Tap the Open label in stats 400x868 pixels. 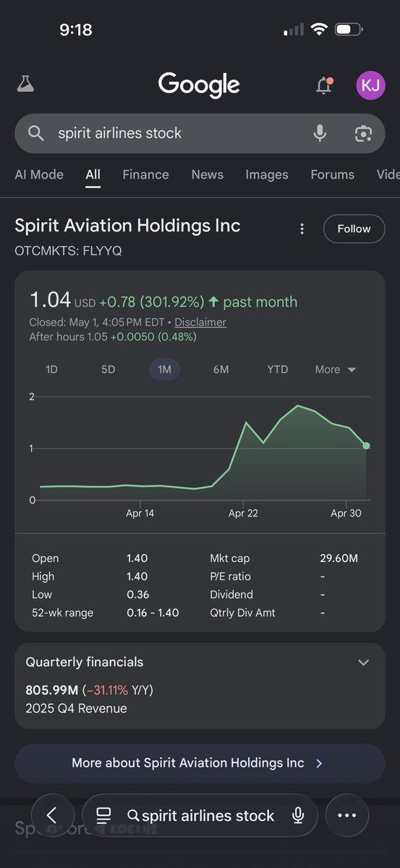(46, 558)
